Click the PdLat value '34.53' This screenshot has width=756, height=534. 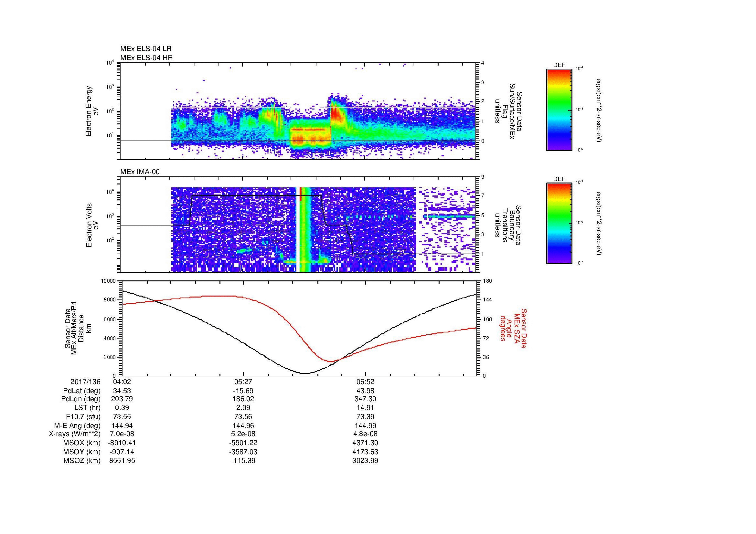point(122,391)
